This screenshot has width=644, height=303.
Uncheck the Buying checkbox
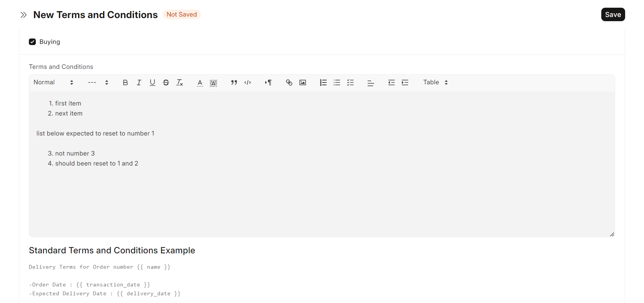click(32, 42)
